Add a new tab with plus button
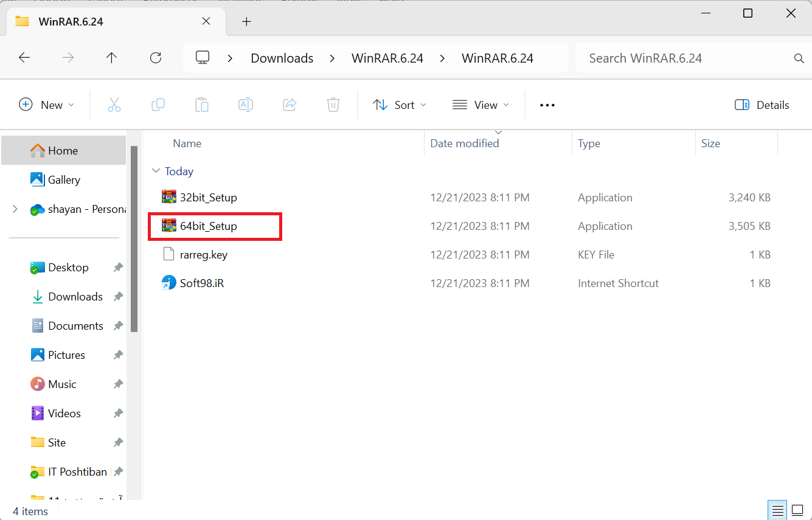This screenshot has width=812, height=520. point(246,21)
